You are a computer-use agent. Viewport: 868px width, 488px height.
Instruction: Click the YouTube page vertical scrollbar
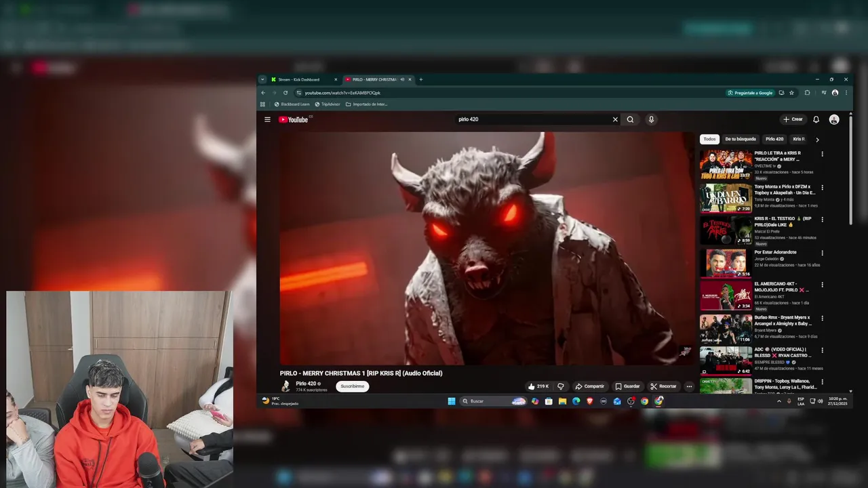pos(850,169)
